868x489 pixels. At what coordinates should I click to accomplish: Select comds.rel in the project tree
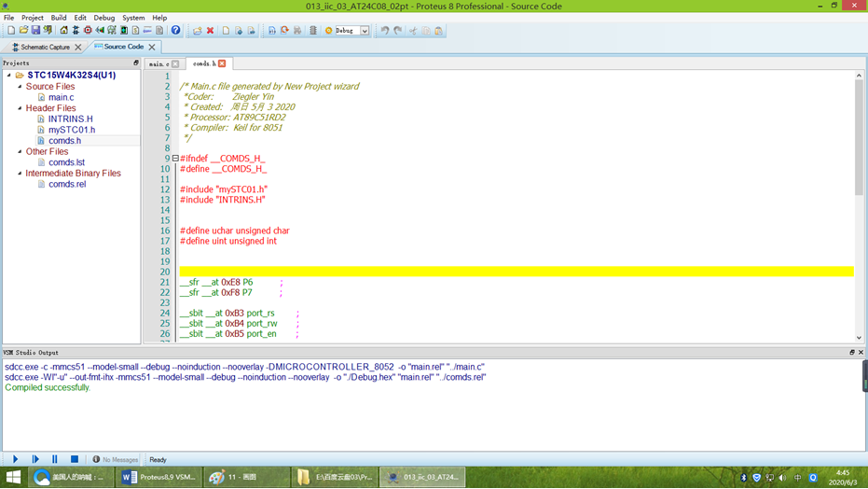coord(67,184)
